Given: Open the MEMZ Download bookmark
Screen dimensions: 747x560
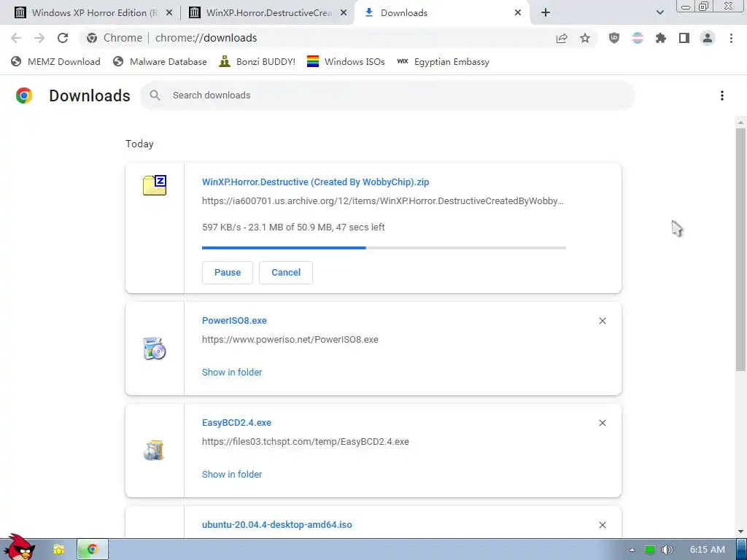Looking at the screenshot, I should pos(55,62).
